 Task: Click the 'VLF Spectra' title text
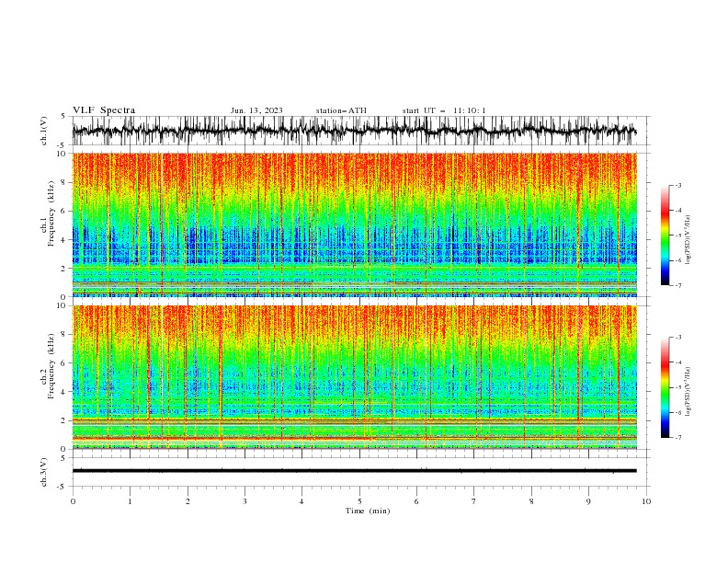click(x=104, y=110)
